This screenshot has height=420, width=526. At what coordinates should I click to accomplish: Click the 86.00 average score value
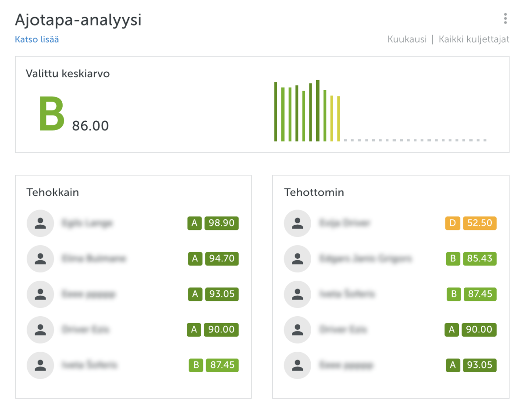pyautogui.click(x=90, y=126)
